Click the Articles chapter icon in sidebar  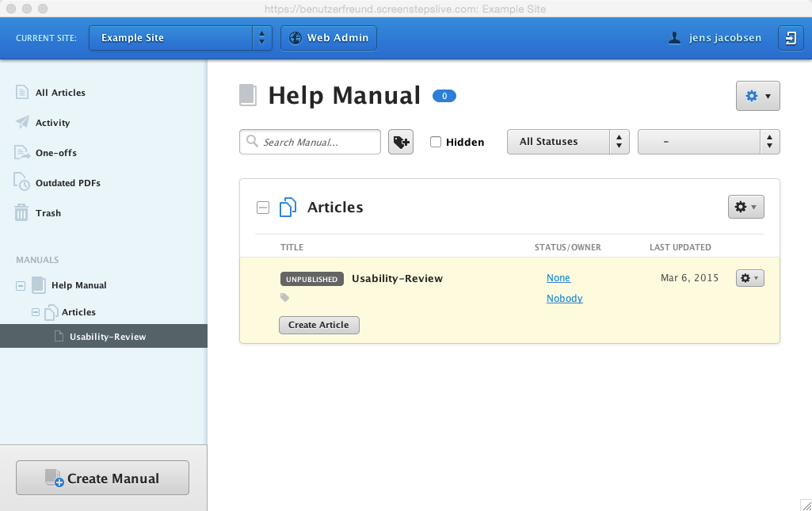51,312
